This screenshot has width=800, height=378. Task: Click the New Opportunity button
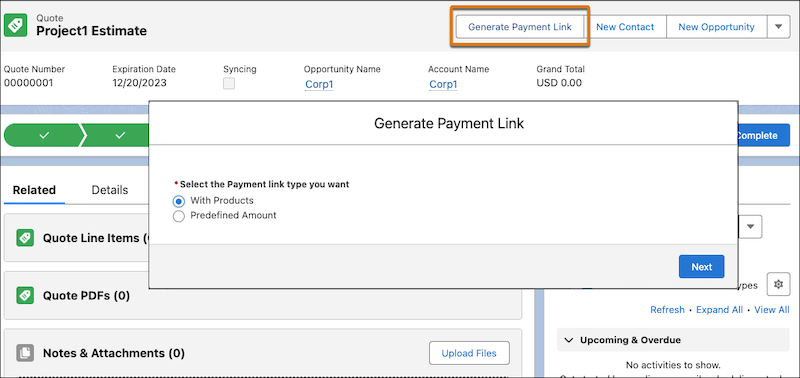coord(716,27)
